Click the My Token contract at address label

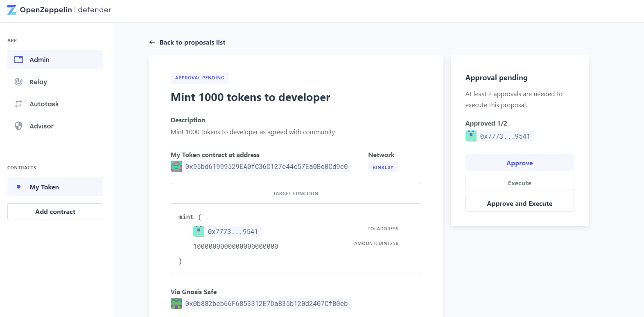tap(215, 155)
